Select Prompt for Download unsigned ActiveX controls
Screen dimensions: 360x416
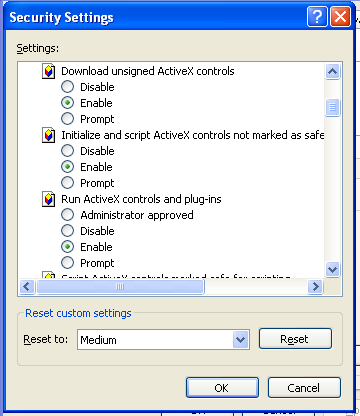coord(67,119)
